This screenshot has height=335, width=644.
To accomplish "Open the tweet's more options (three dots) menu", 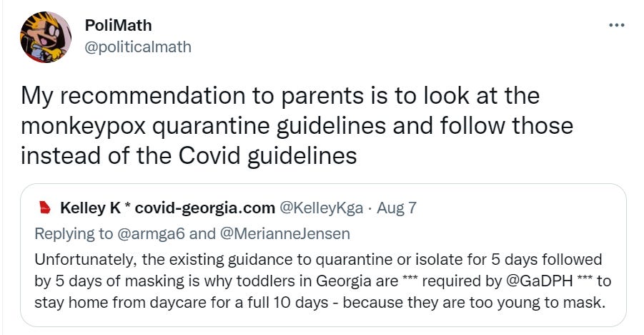I will click(616, 26).
